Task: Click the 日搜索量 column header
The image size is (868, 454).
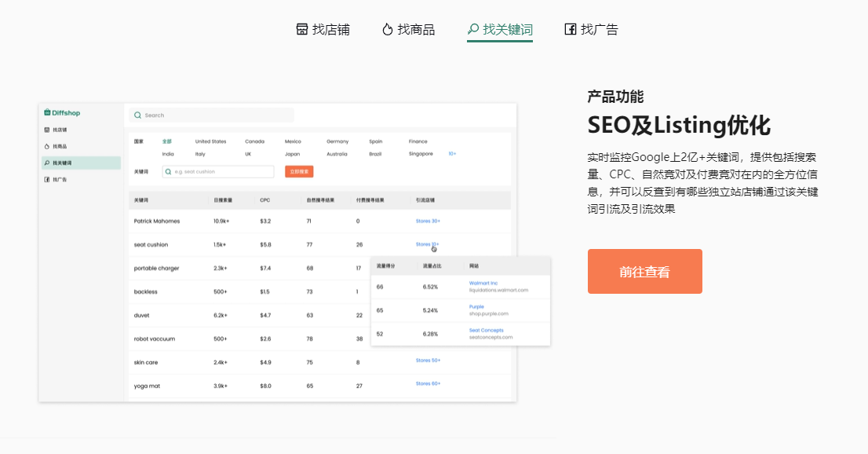Action: [223, 200]
